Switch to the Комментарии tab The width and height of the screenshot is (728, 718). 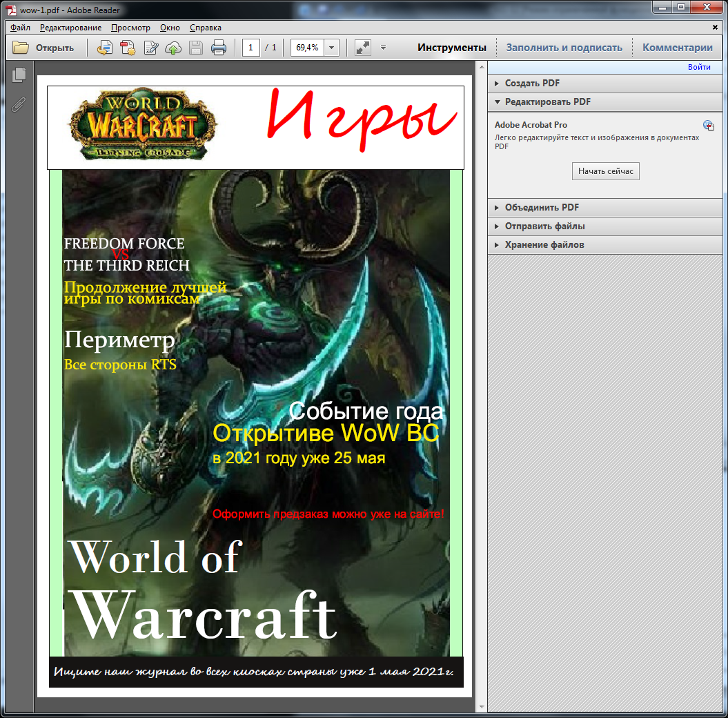pos(678,48)
